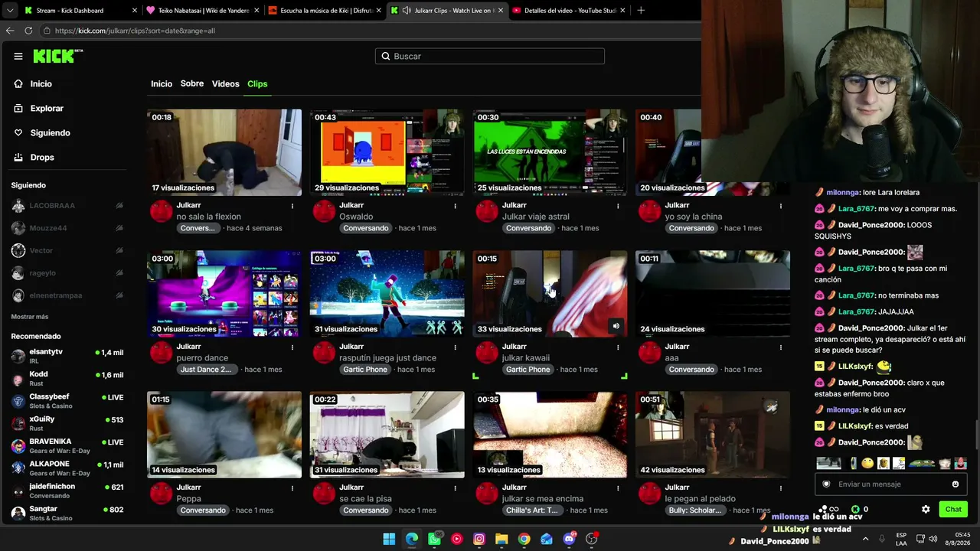The image size is (980, 551).
Task: Open options menu for clip 'julkar kawaii'
Action: (x=618, y=347)
